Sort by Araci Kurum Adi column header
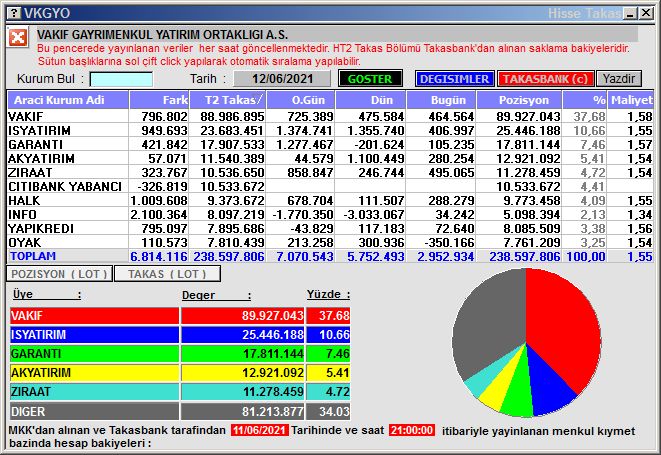This screenshot has height=455, width=661. click(x=68, y=100)
